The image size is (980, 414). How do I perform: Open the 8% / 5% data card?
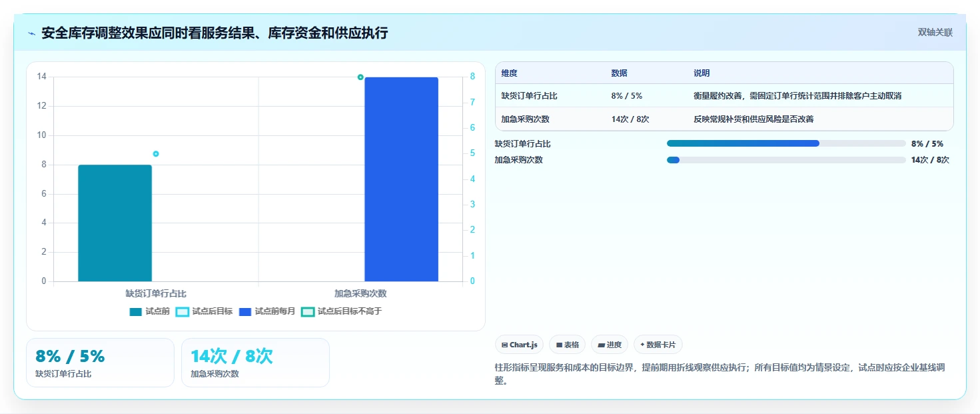100,363
